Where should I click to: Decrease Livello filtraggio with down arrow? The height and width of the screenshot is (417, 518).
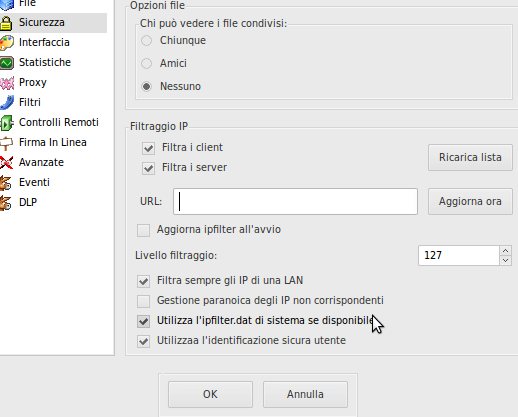click(x=505, y=260)
